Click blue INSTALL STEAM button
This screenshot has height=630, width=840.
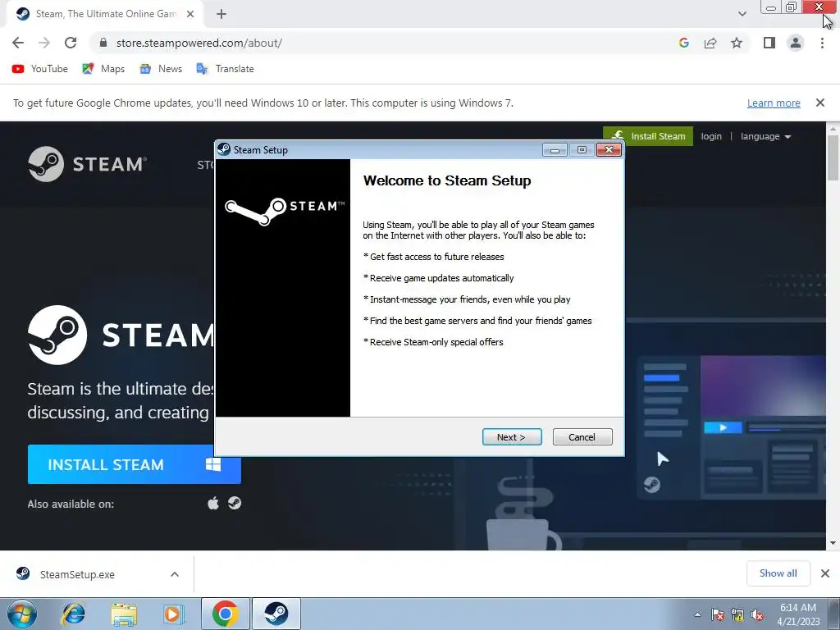(x=134, y=464)
